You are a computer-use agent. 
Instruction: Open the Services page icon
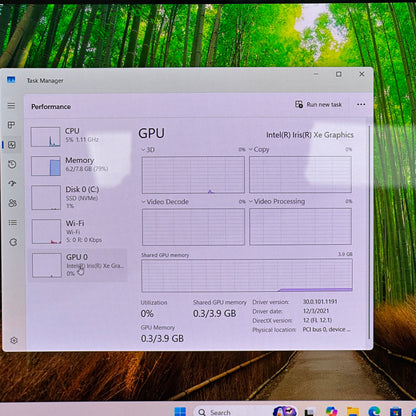click(x=13, y=242)
